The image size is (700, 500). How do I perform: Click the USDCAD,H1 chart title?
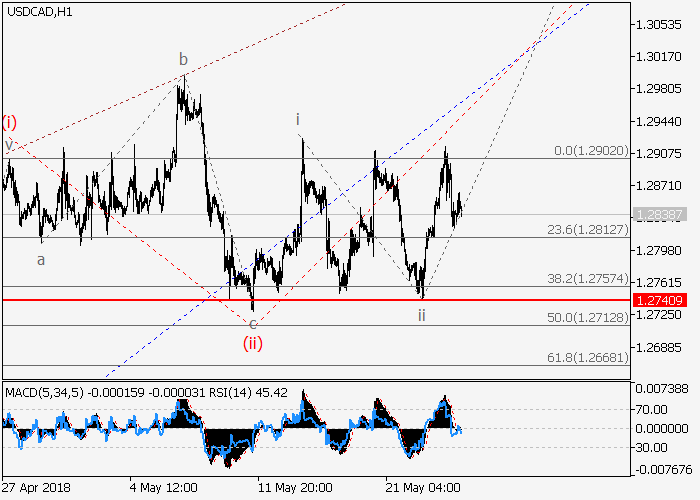coord(38,12)
